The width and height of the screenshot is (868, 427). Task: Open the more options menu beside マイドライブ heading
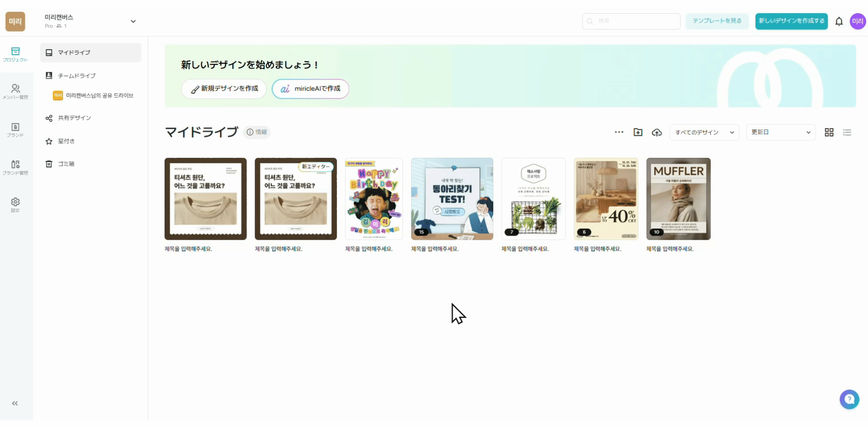coord(618,132)
